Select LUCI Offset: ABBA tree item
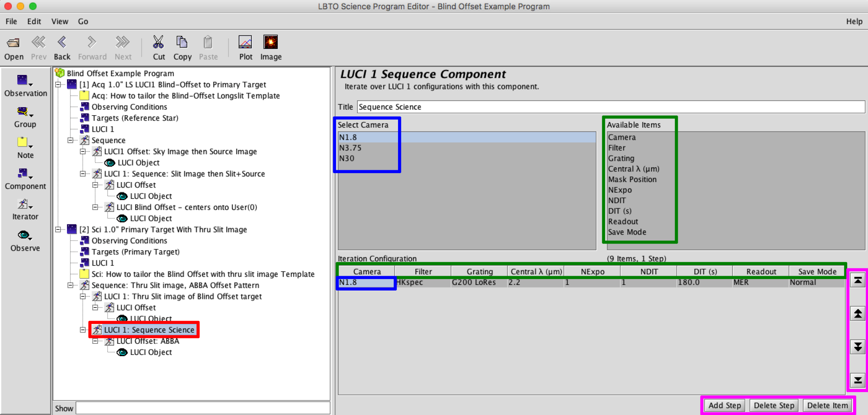The width and height of the screenshot is (868, 415). (x=147, y=341)
